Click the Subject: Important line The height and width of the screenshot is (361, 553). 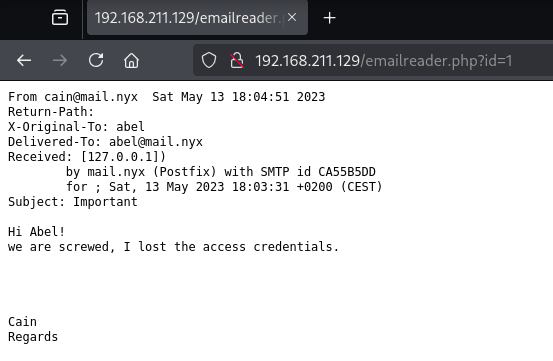pos(73,202)
